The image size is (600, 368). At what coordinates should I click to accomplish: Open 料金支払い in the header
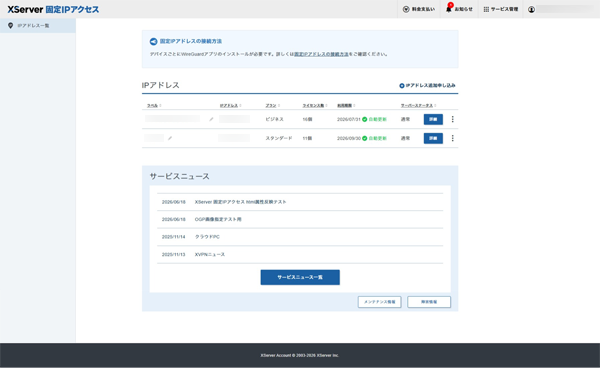pos(419,9)
